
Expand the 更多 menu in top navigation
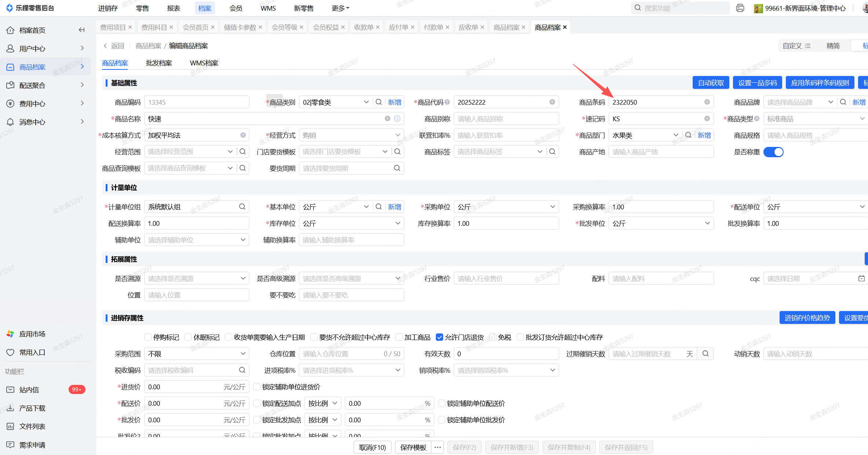[340, 8]
